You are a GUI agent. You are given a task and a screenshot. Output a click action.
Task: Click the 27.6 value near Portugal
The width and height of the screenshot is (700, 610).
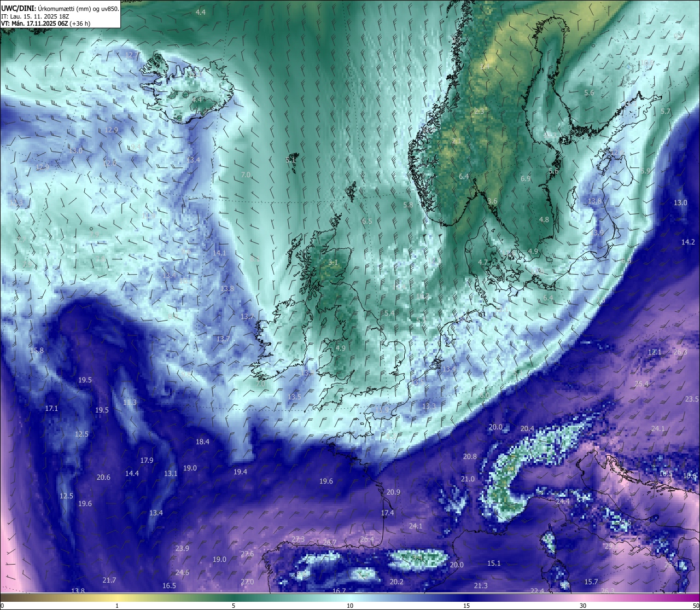tap(247, 554)
